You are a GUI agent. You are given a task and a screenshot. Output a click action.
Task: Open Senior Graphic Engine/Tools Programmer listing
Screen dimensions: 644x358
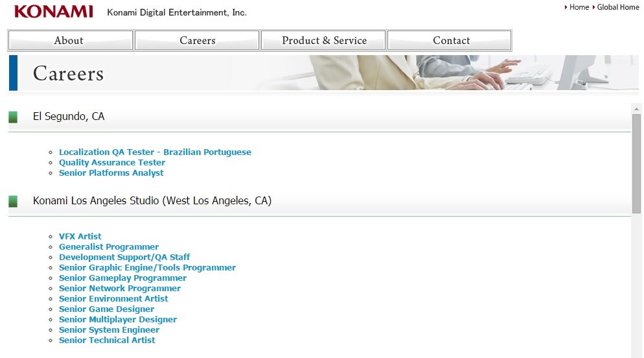(x=147, y=268)
